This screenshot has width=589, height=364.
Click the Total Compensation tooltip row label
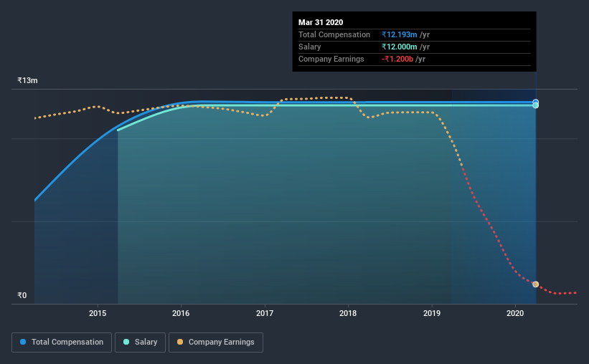334,34
